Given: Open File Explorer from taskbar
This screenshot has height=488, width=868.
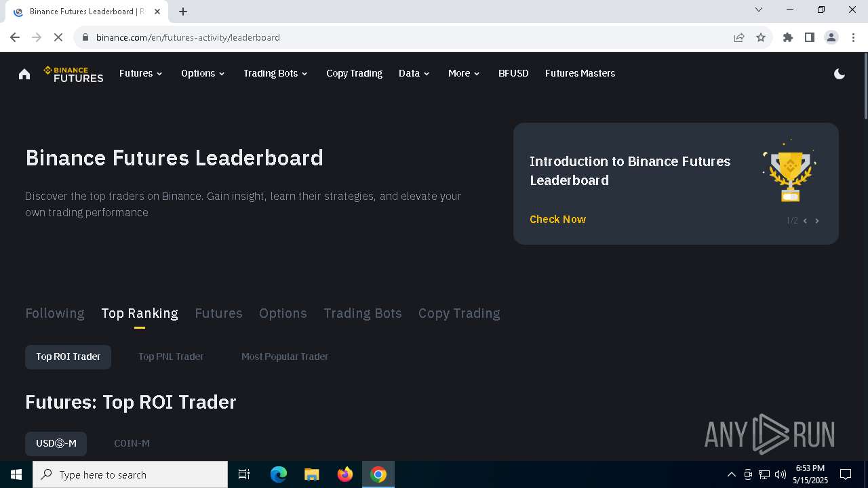Looking at the screenshot, I should pyautogui.click(x=311, y=474).
